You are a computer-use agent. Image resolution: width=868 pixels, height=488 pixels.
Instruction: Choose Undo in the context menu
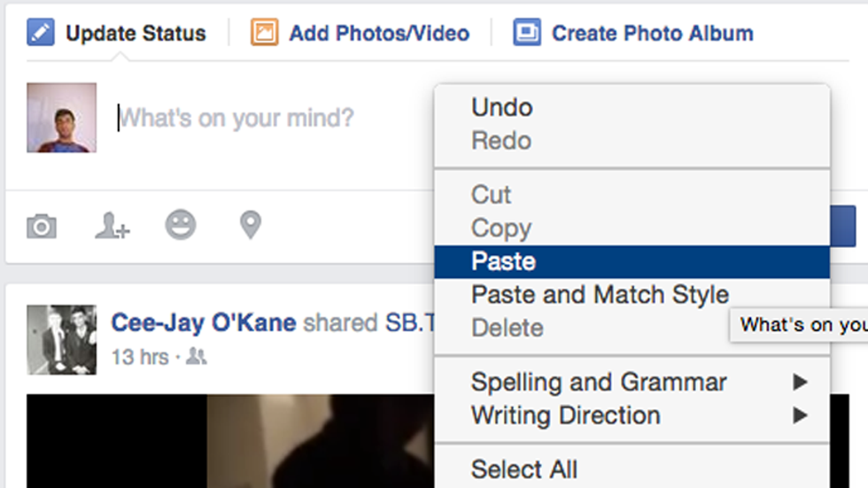click(501, 108)
